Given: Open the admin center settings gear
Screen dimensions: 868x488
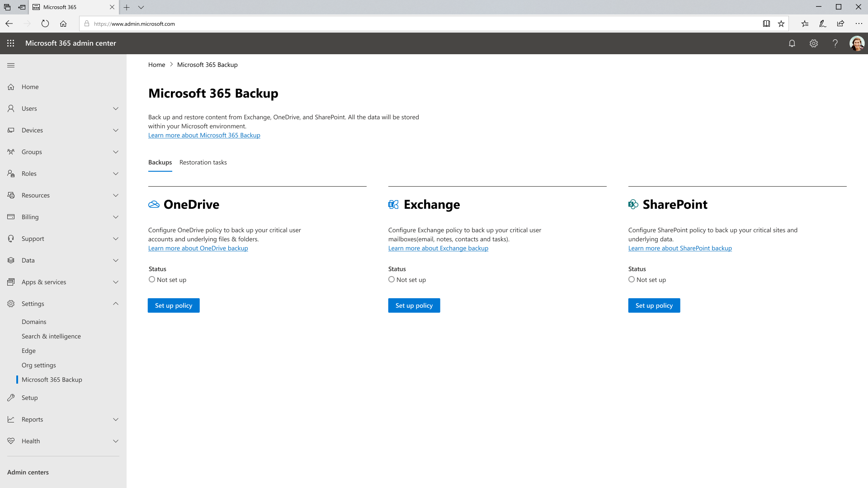Looking at the screenshot, I should [x=813, y=43].
